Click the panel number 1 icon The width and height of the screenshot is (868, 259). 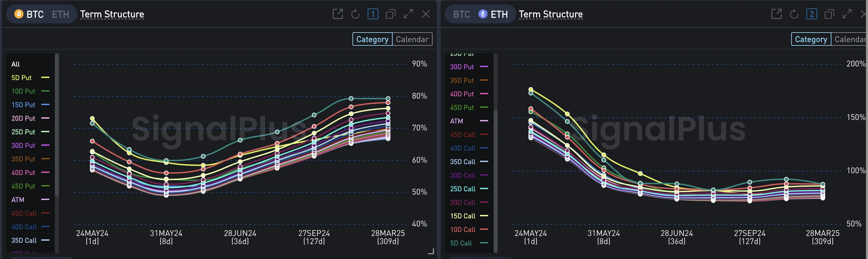[373, 14]
